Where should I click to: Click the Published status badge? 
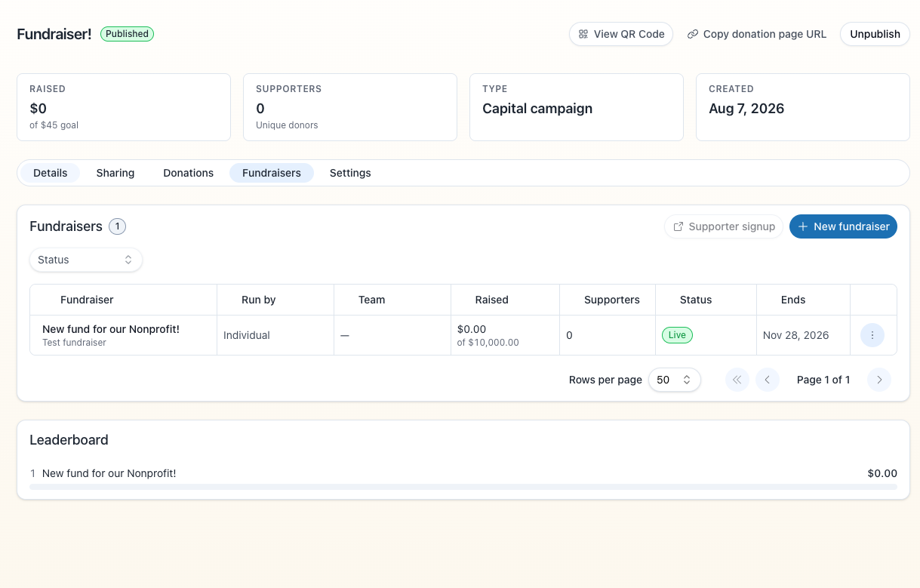pos(127,34)
